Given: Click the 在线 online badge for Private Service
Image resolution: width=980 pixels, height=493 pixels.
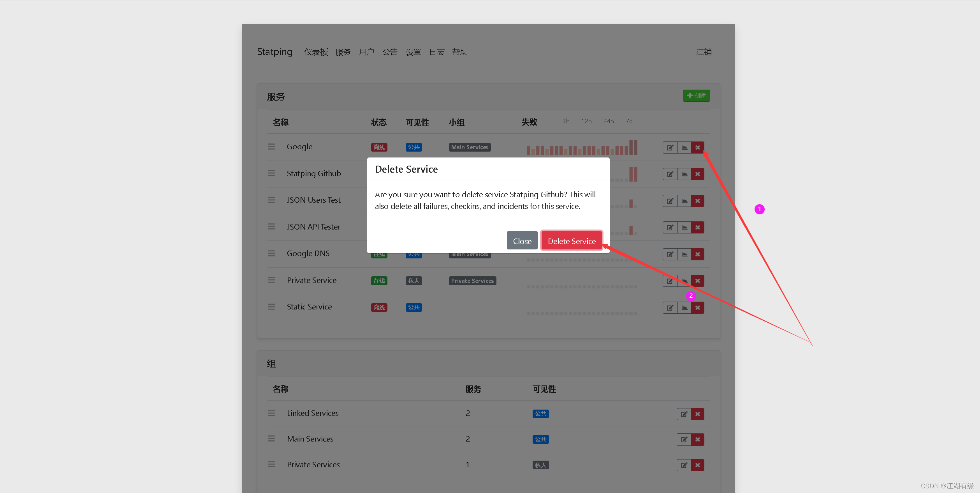Looking at the screenshot, I should [x=379, y=281].
